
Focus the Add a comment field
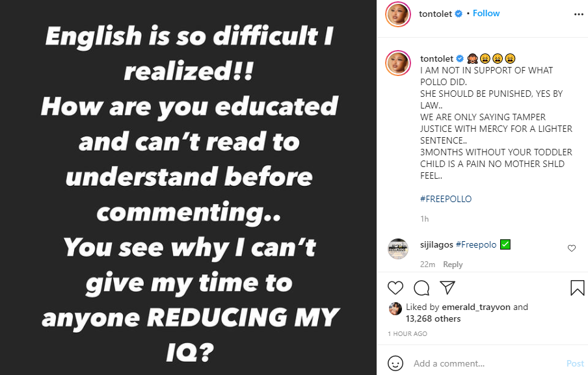pyautogui.click(x=481, y=363)
